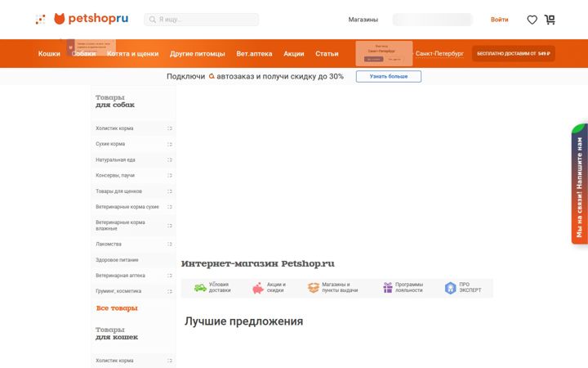Open the Программы лояльности link
This screenshot has height=368, width=588.
pyautogui.click(x=409, y=287)
